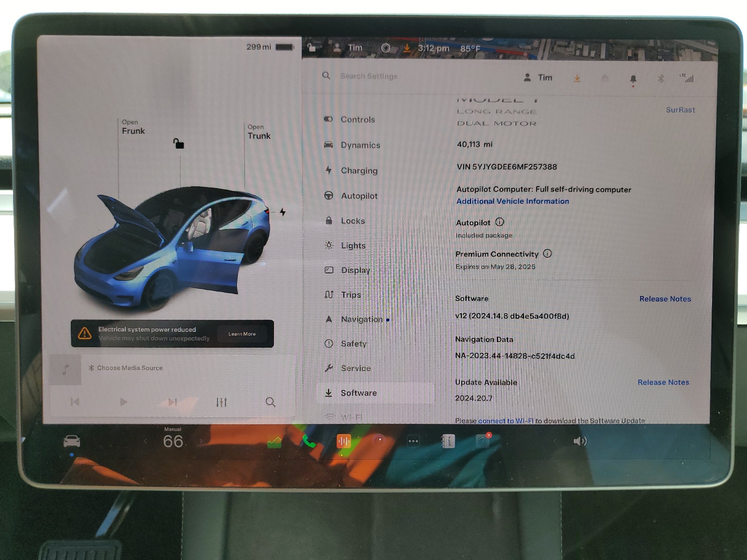
Task: Tap the lock icon in the status bar
Action: (311, 48)
